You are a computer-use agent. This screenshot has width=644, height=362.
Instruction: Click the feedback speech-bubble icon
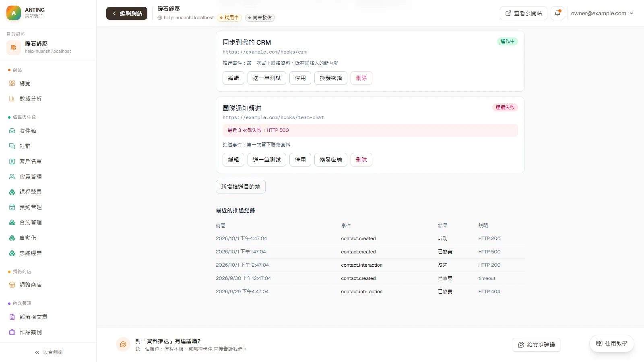[x=123, y=344]
